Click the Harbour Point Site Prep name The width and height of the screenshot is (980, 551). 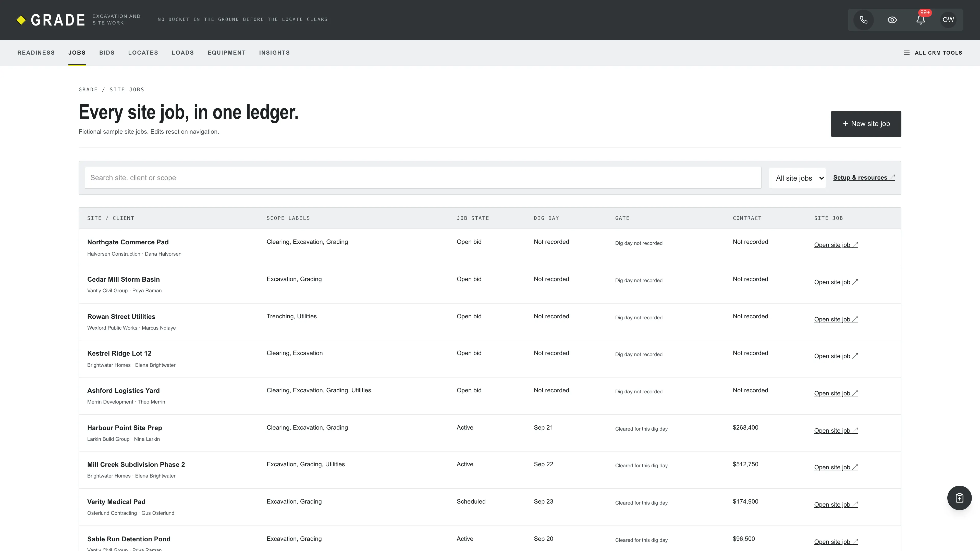pyautogui.click(x=124, y=428)
